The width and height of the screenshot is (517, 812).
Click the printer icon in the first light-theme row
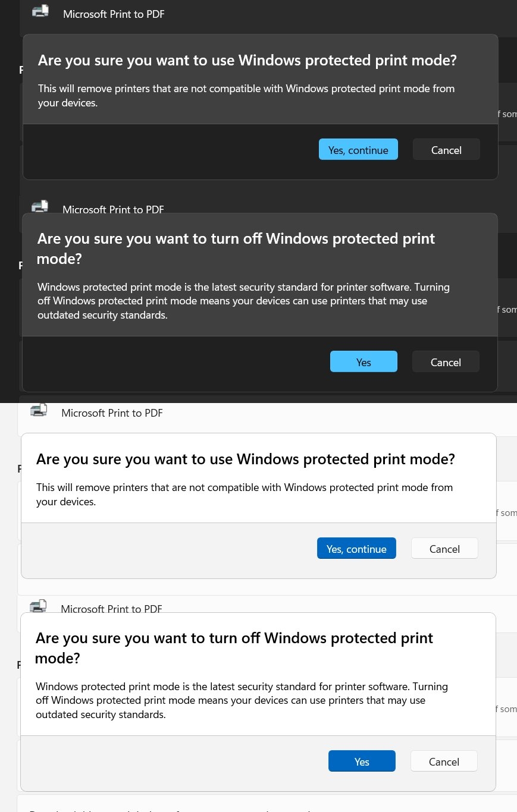click(x=39, y=410)
